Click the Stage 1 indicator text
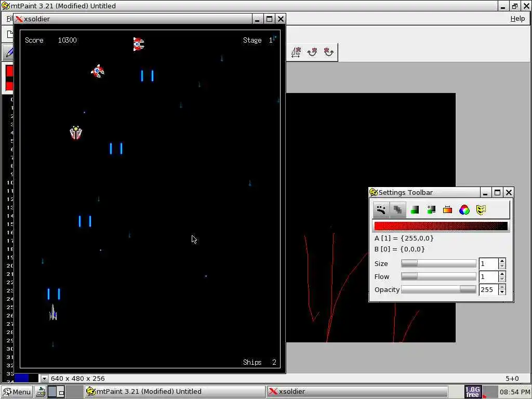 tap(258, 40)
